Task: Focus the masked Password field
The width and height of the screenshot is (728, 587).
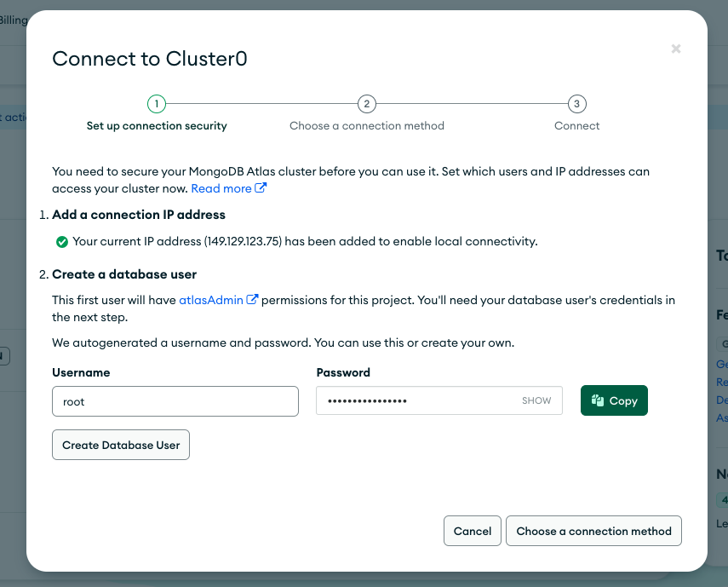Action: click(439, 400)
